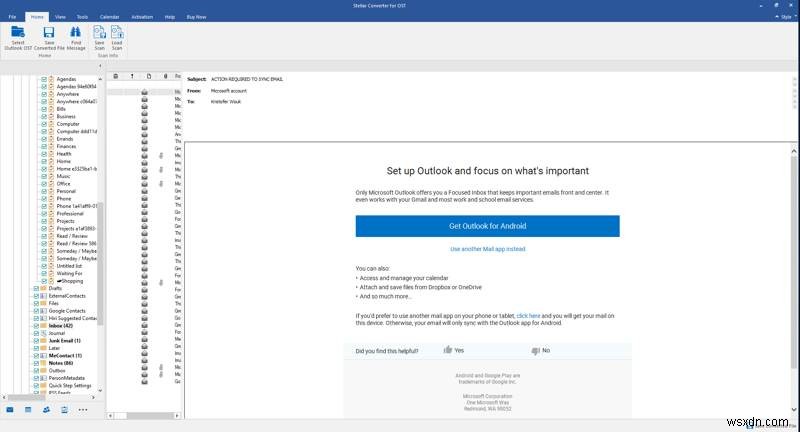This screenshot has width=800, height=432.
Task: Open more navigation options ellipsis
Action: pyautogui.click(x=83, y=410)
